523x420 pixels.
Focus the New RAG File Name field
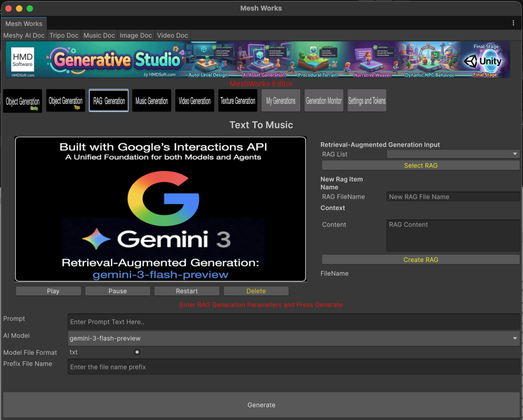coord(453,196)
